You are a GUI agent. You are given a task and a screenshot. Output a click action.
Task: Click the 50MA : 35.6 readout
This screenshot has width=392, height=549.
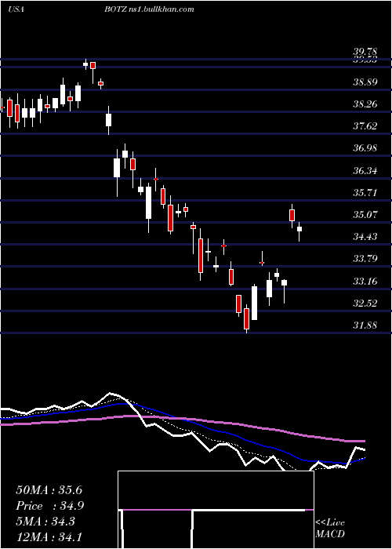[49, 490]
